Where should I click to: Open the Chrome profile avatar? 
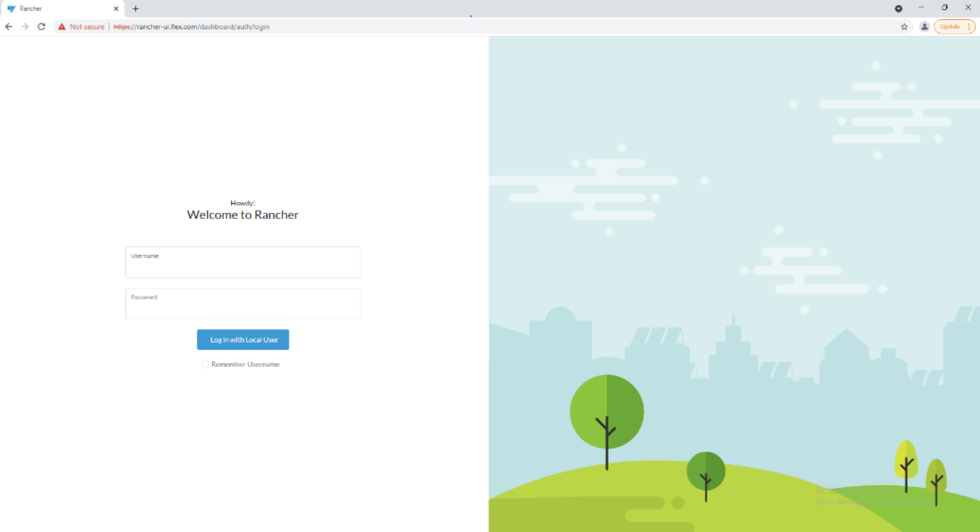[x=924, y=26]
